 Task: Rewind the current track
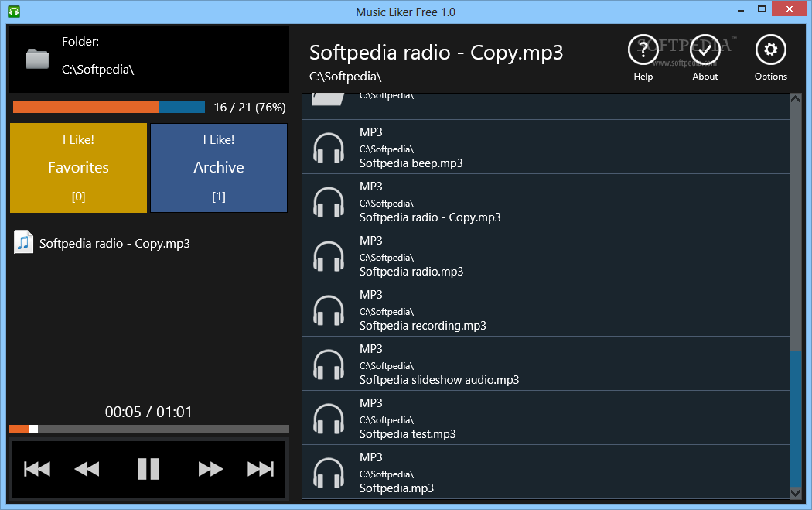point(87,469)
